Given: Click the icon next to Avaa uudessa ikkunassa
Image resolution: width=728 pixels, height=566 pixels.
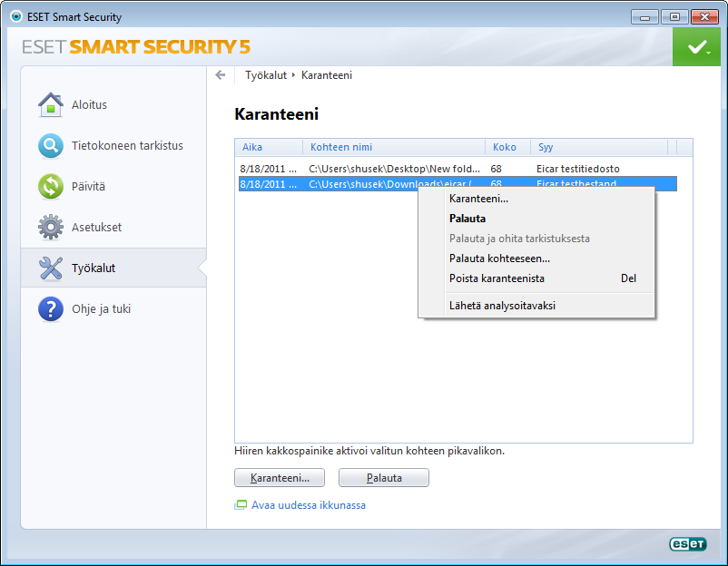Looking at the screenshot, I should [x=241, y=504].
